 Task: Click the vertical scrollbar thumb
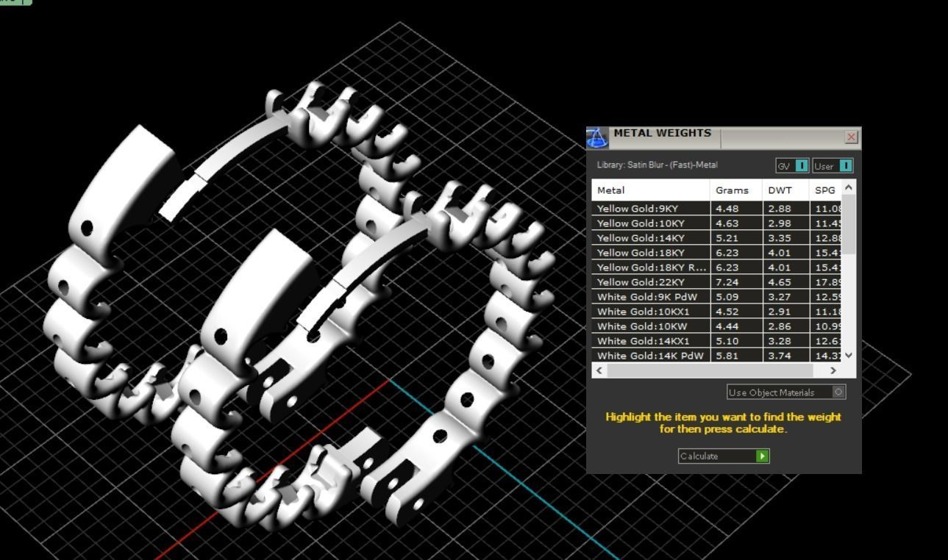849,225
